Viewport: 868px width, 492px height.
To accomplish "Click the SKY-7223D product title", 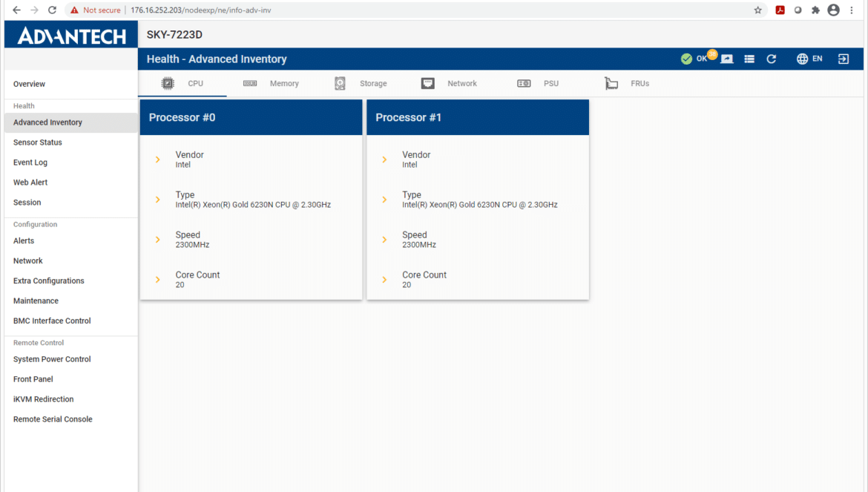I will [x=174, y=34].
